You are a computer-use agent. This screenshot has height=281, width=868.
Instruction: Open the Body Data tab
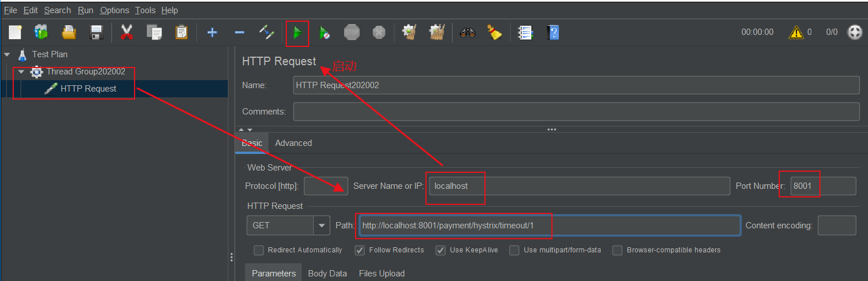point(327,274)
